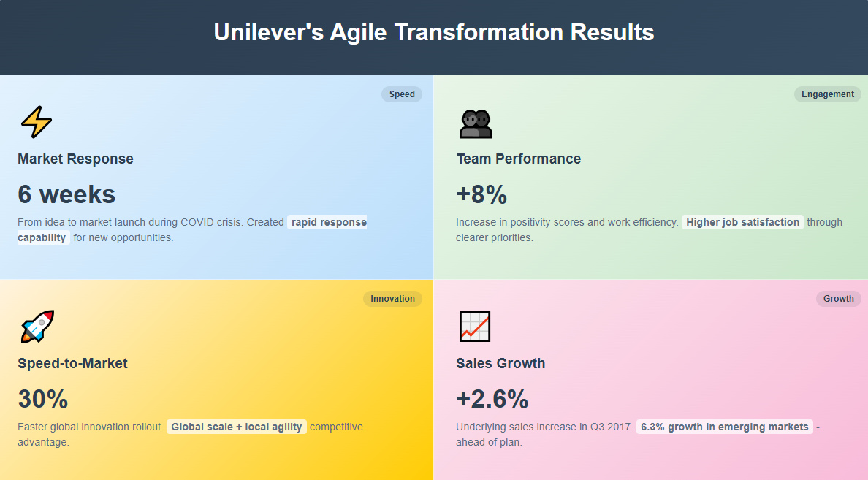
Task: Select the Engagement tag badge
Action: click(828, 94)
